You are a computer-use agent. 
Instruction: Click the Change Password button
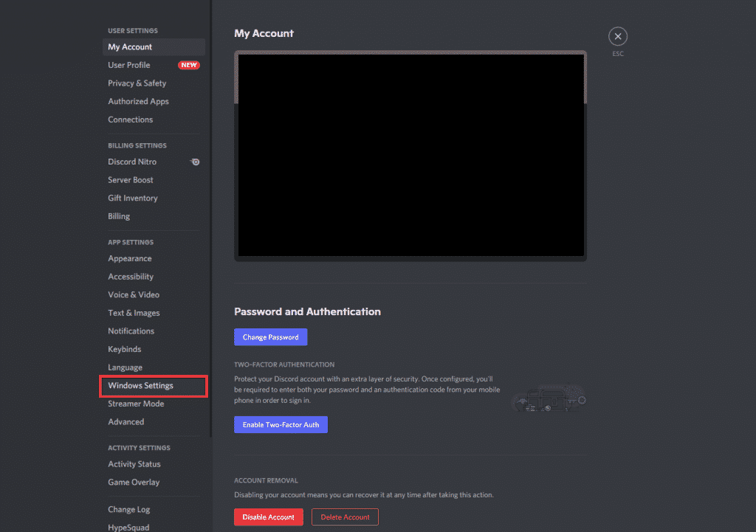270,336
